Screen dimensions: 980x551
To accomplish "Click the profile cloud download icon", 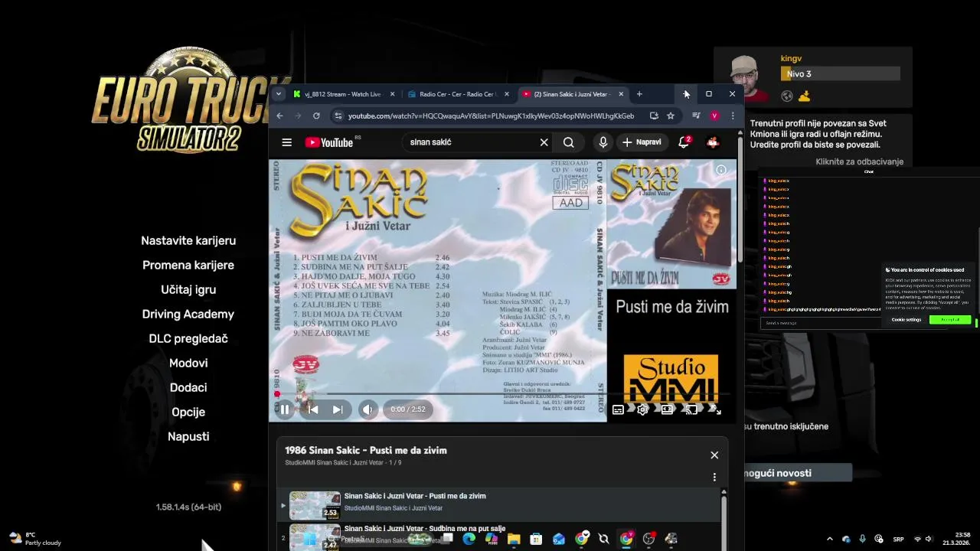I will [x=804, y=96].
